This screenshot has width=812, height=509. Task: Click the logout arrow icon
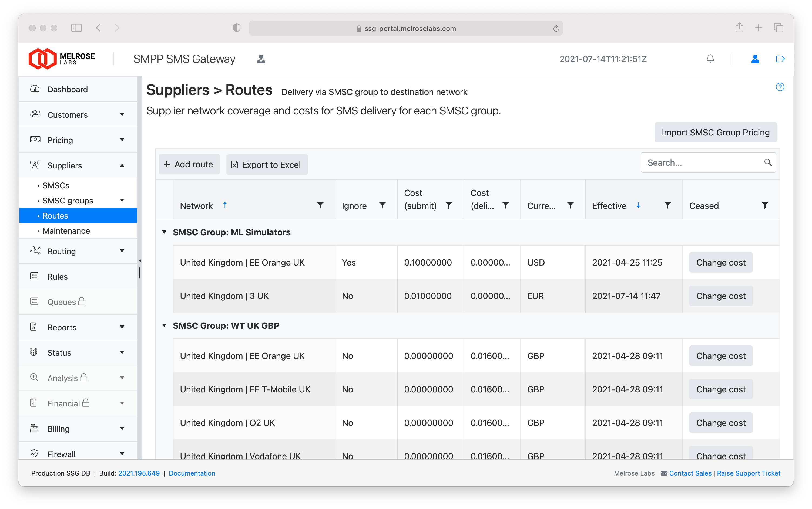click(780, 59)
